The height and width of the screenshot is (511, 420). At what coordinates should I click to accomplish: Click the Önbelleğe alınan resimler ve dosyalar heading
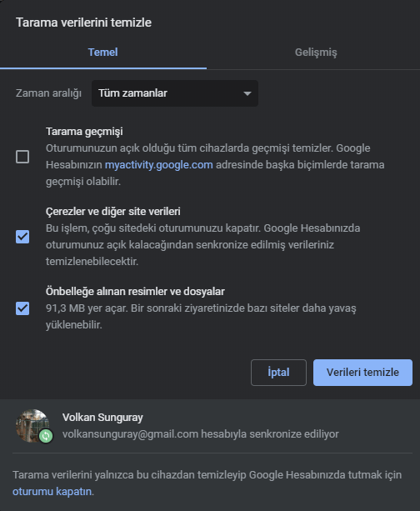tap(135, 292)
